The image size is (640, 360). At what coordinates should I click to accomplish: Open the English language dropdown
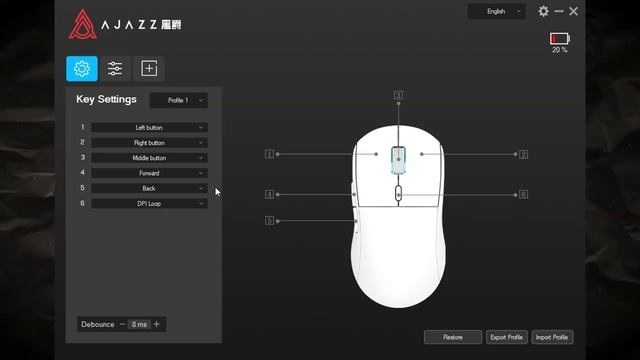tap(496, 11)
